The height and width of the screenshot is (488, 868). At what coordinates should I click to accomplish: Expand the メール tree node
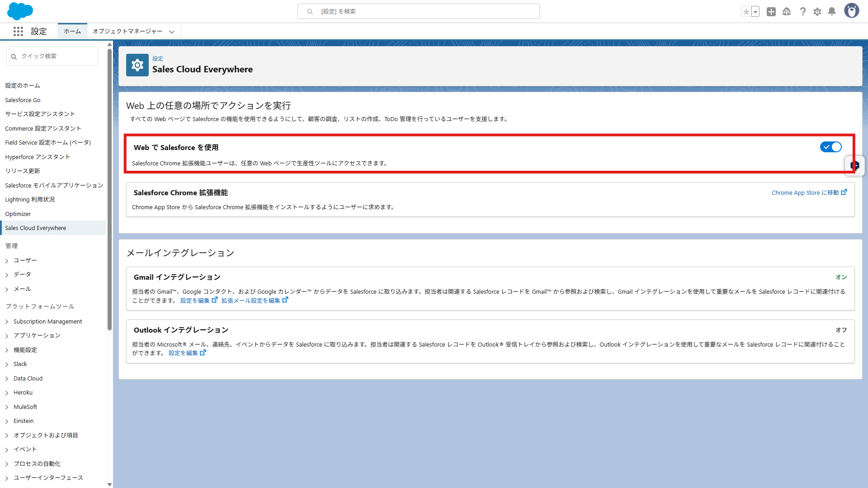pyautogui.click(x=7, y=289)
